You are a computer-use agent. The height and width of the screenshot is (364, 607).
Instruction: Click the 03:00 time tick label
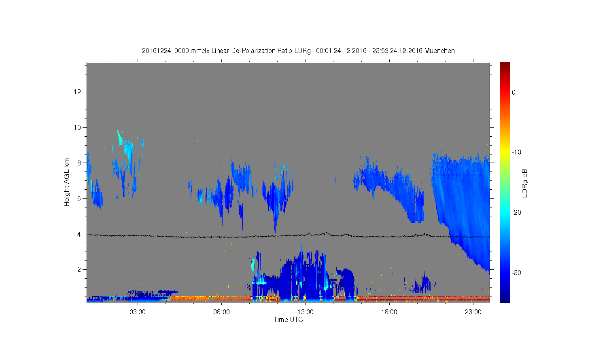[138, 312]
